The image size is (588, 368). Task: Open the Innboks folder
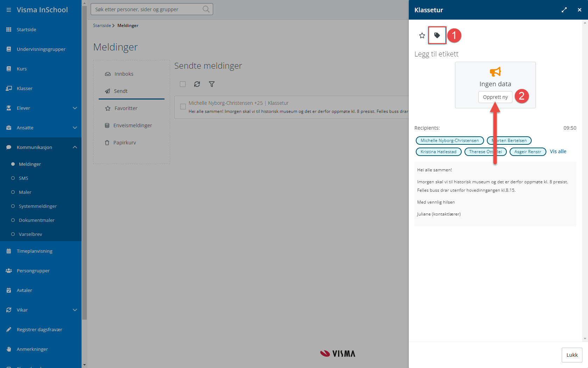(124, 74)
